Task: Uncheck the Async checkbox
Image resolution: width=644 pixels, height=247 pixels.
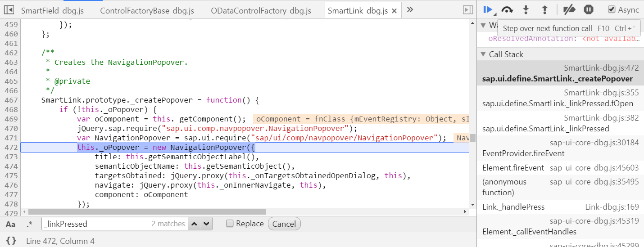Action: tap(611, 9)
